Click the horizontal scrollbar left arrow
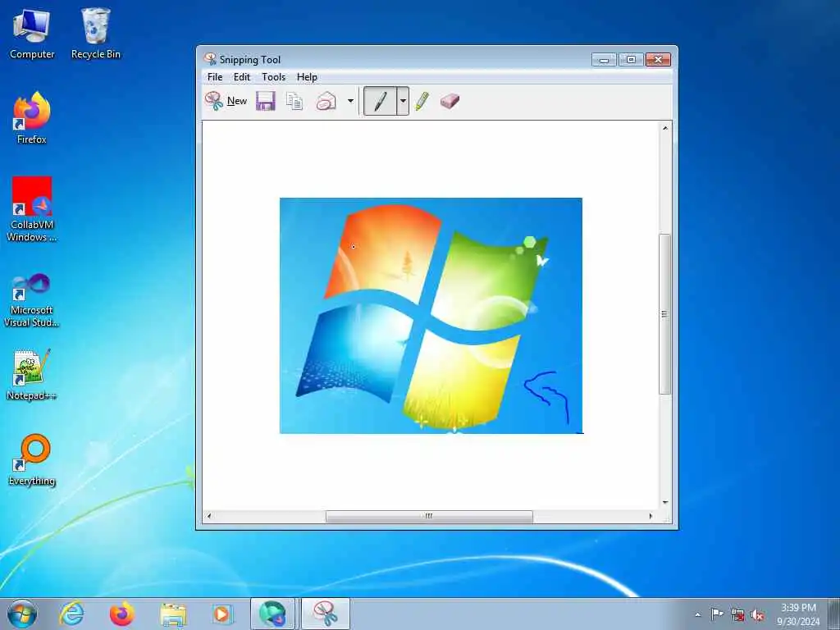The image size is (840, 630). (209, 516)
